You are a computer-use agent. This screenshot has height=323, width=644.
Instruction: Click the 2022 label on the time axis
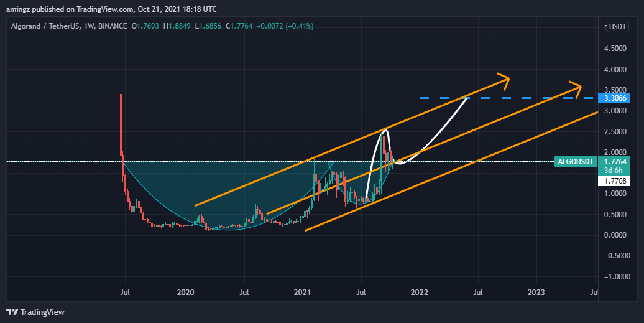coord(420,292)
